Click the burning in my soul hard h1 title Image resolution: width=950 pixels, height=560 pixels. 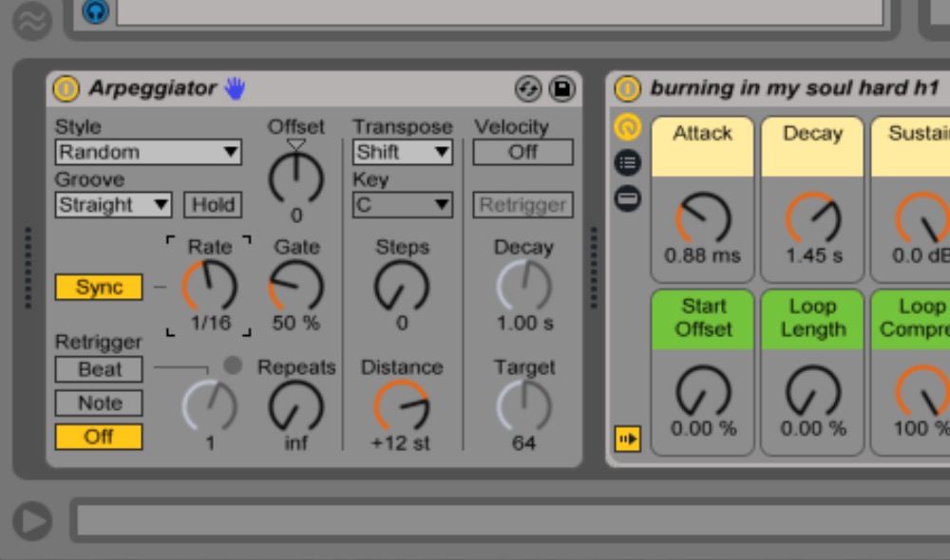click(794, 88)
